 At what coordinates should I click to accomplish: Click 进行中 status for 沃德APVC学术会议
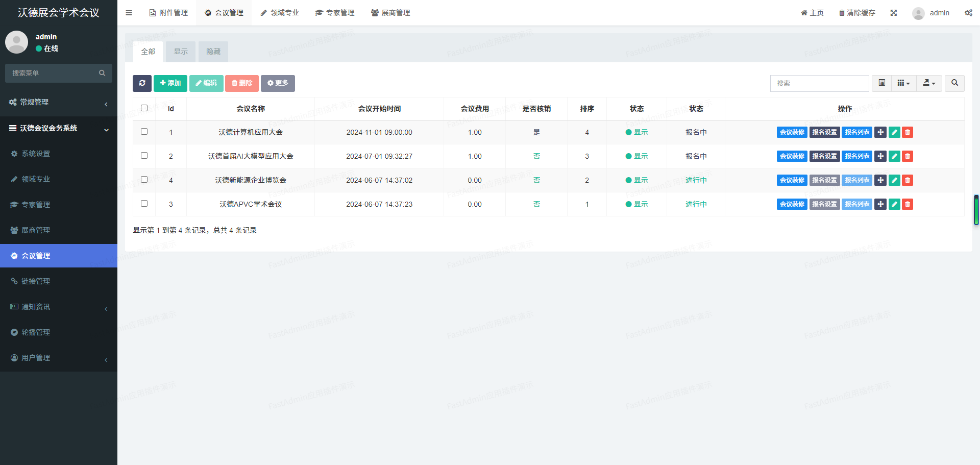tap(696, 204)
